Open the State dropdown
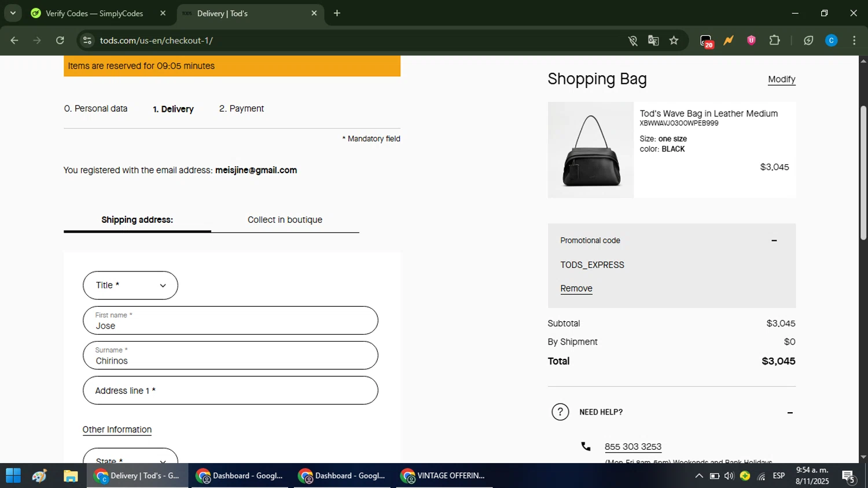 click(130, 456)
